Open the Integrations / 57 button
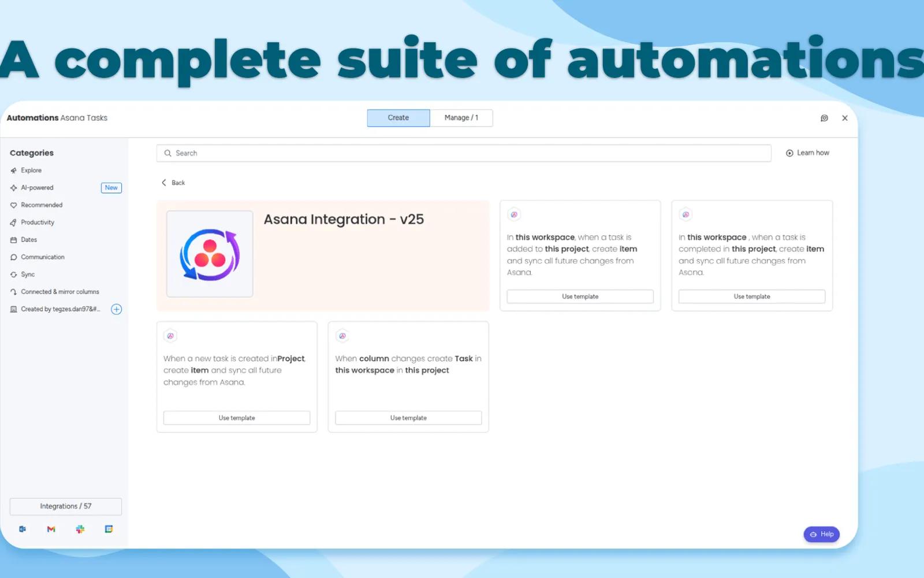 point(66,506)
